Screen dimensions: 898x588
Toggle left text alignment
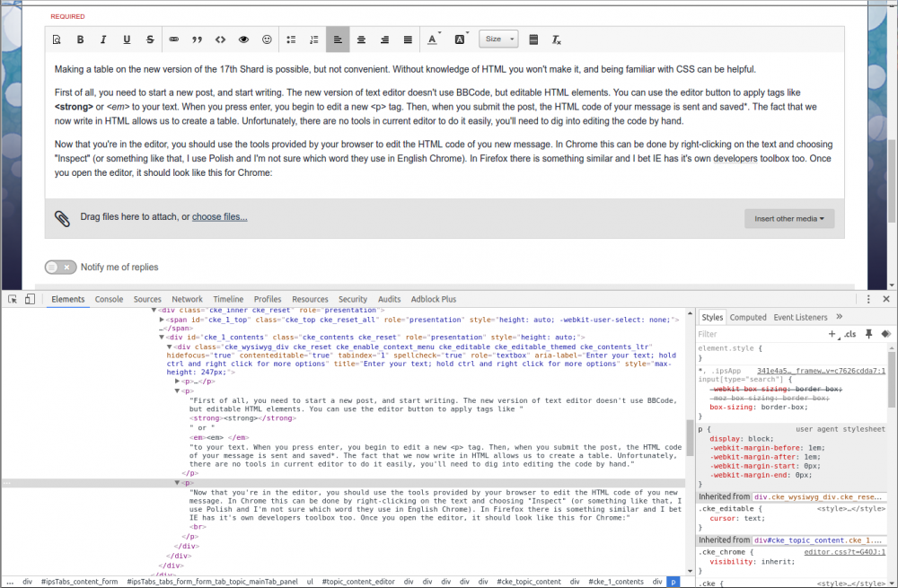click(x=338, y=39)
